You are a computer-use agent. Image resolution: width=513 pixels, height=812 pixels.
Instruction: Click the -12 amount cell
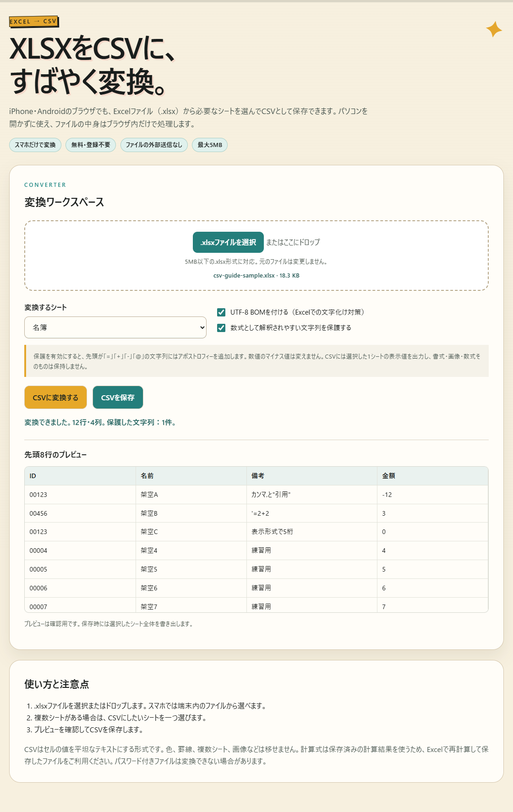click(432, 495)
